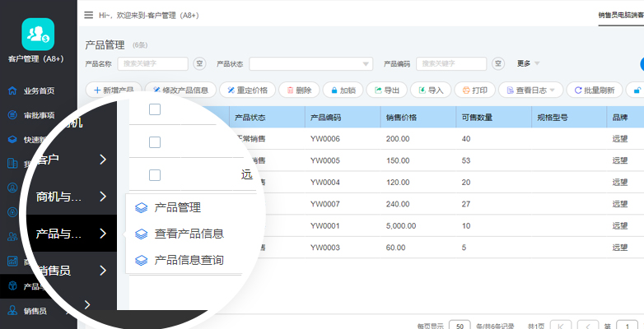Click the 导出 export icon button

pos(386,90)
